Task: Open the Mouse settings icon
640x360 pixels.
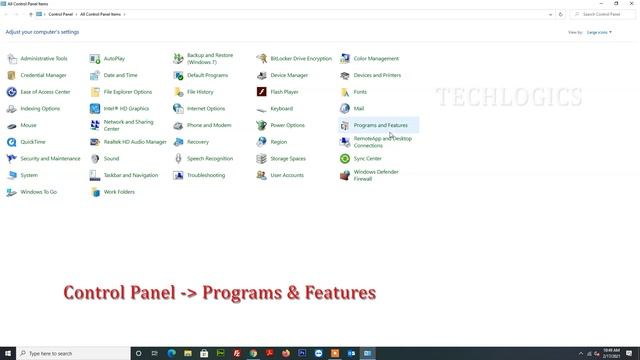Action: (x=12, y=126)
